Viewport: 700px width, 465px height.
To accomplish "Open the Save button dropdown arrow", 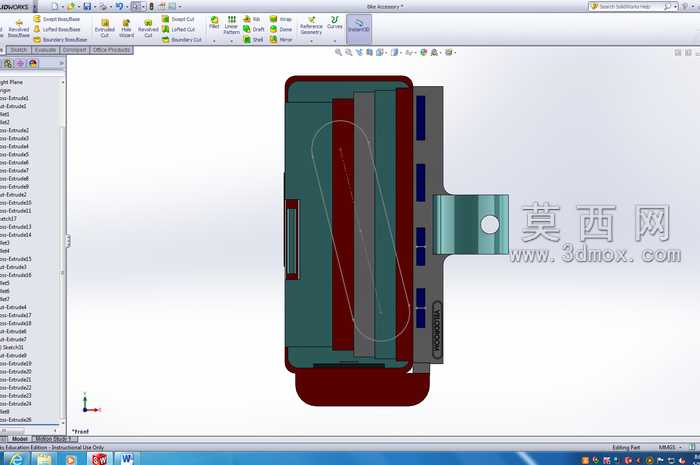I will click(95, 7).
